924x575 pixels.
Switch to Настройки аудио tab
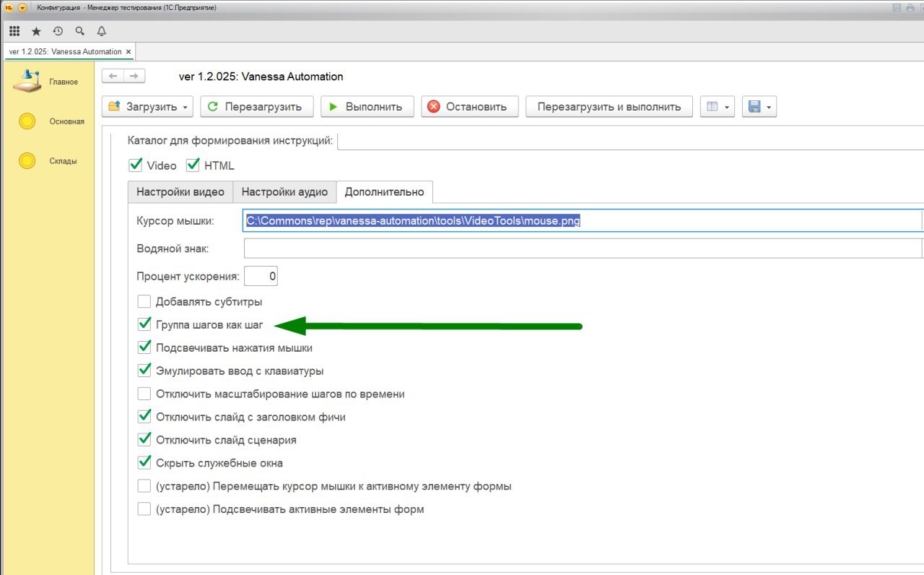point(284,192)
